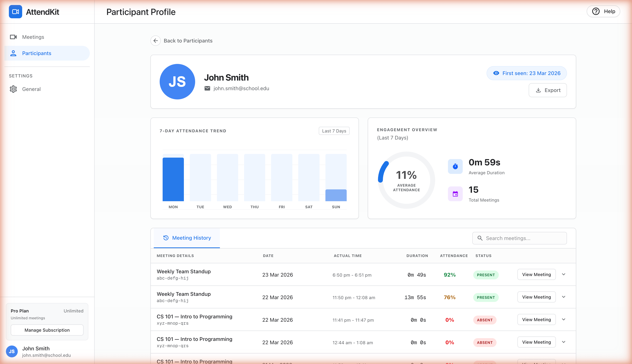
Task: View Meeting for CS 101 at 11:41 pm
Action: [536, 319]
